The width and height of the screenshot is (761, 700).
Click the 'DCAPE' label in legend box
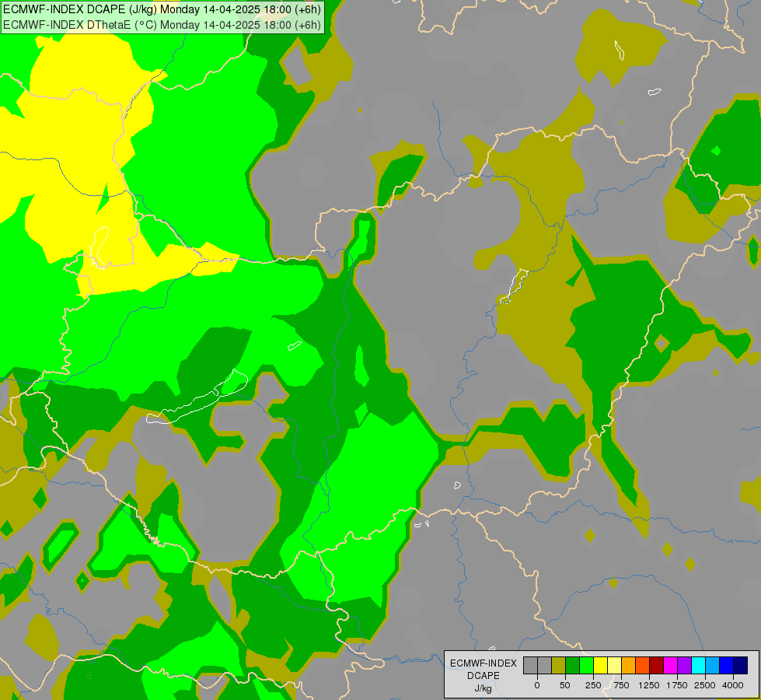point(483,676)
